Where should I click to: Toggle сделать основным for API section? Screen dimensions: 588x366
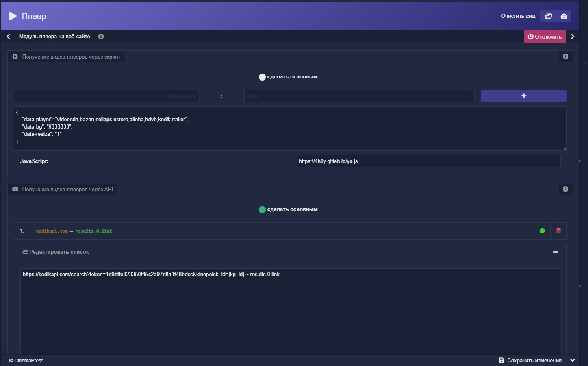click(x=262, y=209)
